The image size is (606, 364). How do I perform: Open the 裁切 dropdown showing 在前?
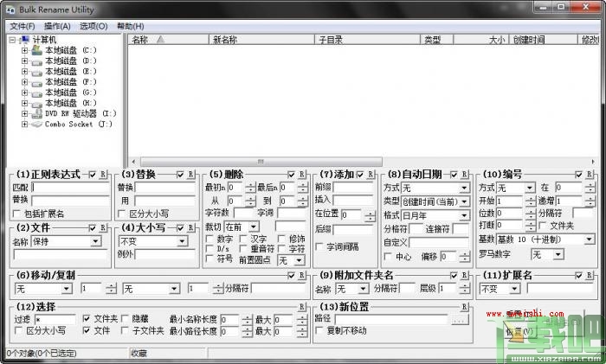pos(254,227)
